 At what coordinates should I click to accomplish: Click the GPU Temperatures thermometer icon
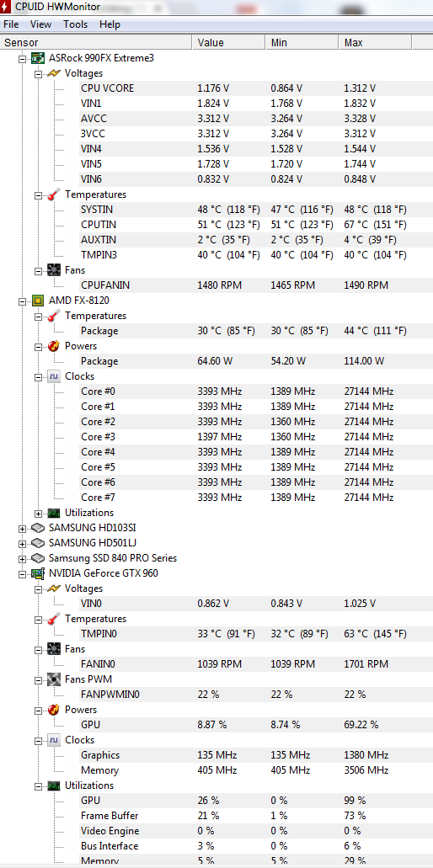tap(54, 619)
